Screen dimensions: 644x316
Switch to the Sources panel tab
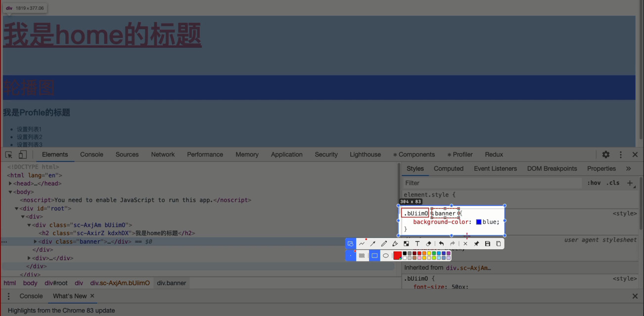tap(127, 155)
